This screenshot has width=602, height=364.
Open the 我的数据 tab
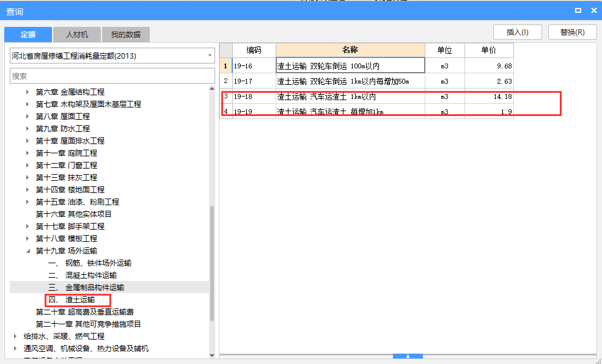coord(125,35)
